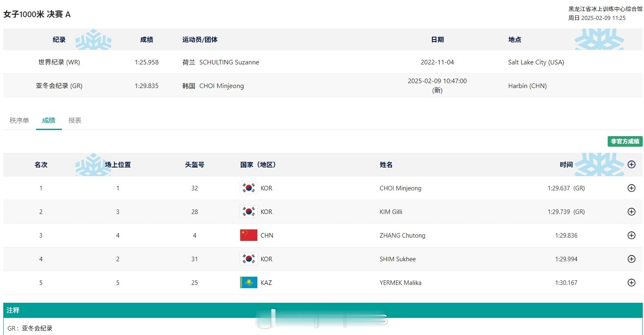This screenshot has width=644, height=335.
Task: Click the 地点 column header
Action: 515,40
